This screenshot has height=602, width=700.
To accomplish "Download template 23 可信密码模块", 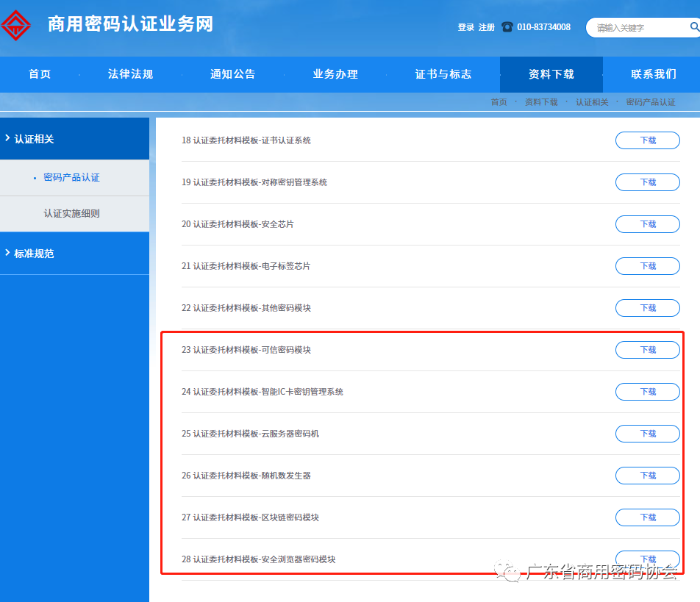I will point(647,350).
